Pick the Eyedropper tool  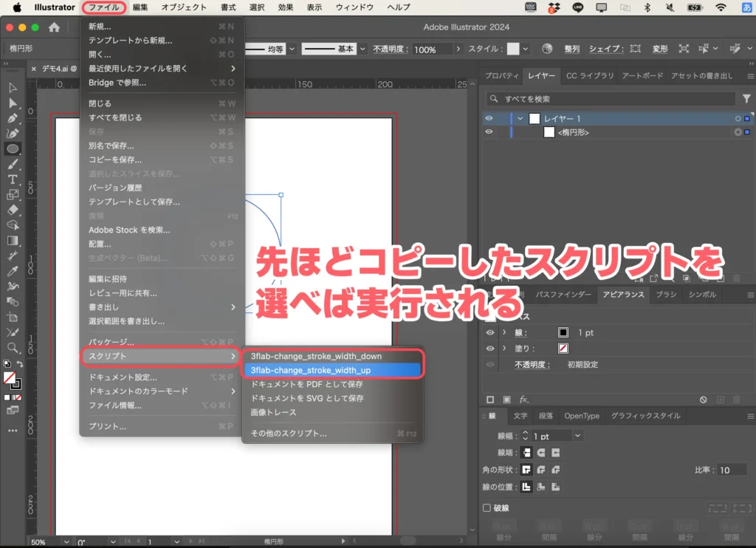(x=13, y=271)
